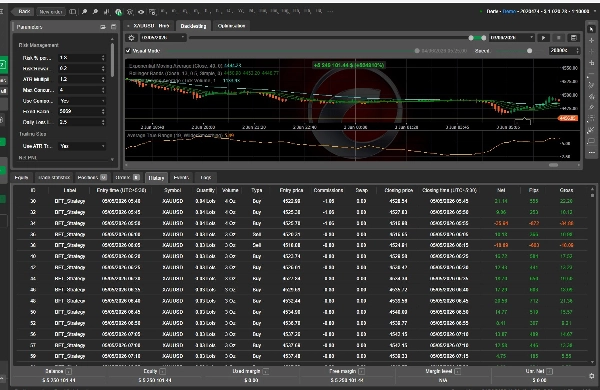
Task: Open the Log tab
Action: (206, 178)
